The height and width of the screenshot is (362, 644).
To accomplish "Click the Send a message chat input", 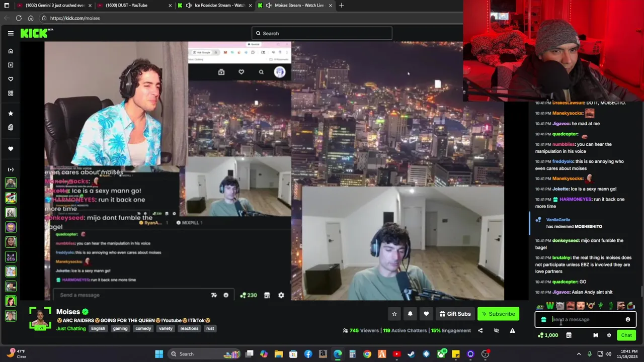I will pos(585,319).
